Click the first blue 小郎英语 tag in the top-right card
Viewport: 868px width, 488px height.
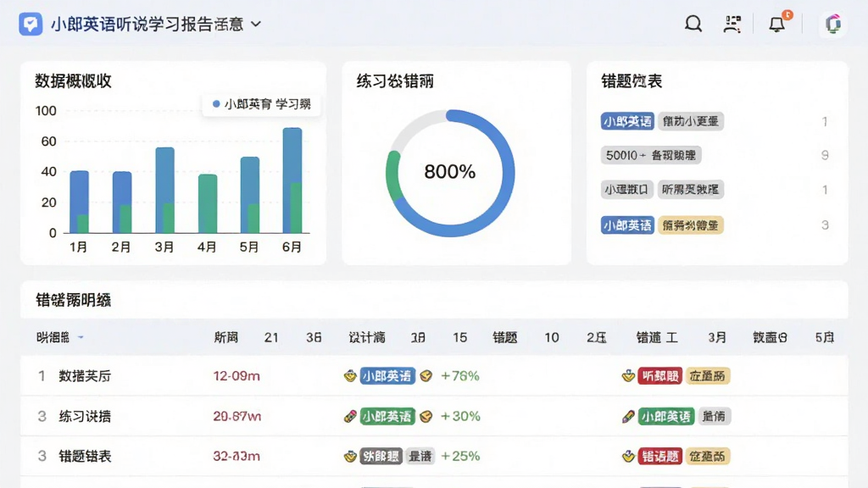tap(627, 121)
